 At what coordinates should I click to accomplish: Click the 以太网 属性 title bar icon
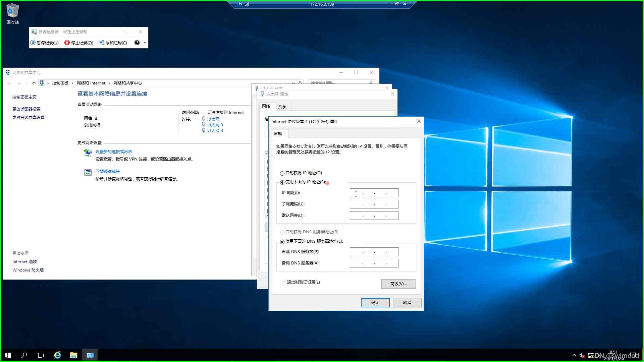click(x=262, y=94)
